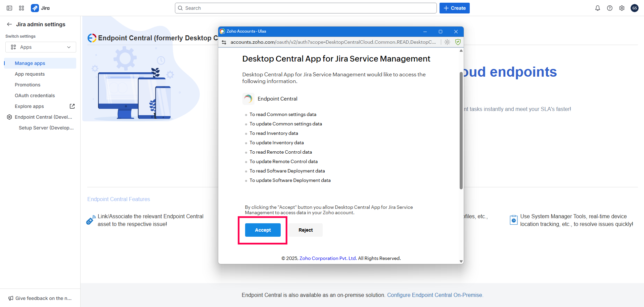The height and width of the screenshot is (307, 644).
Task: Open Jira settings gear
Action: tap(622, 8)
